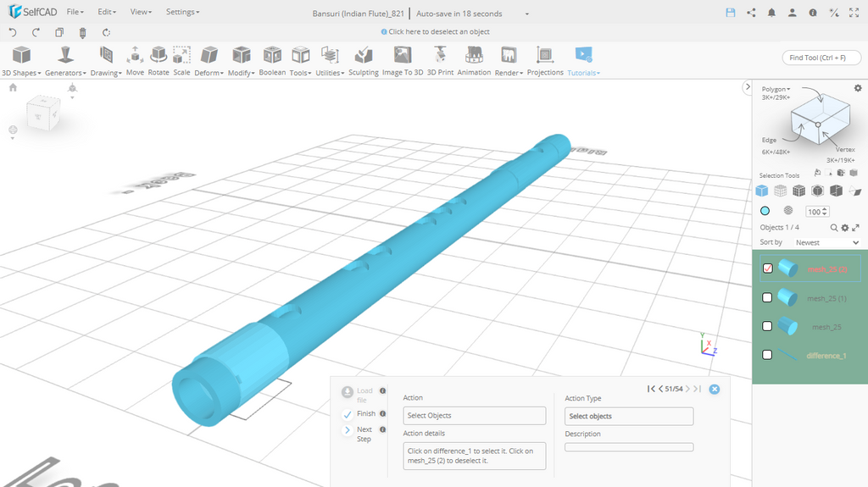The height and width of the screenshot is (487, 868).
Task: Check the difference_1 object checkbox
Action: (768, 355)
